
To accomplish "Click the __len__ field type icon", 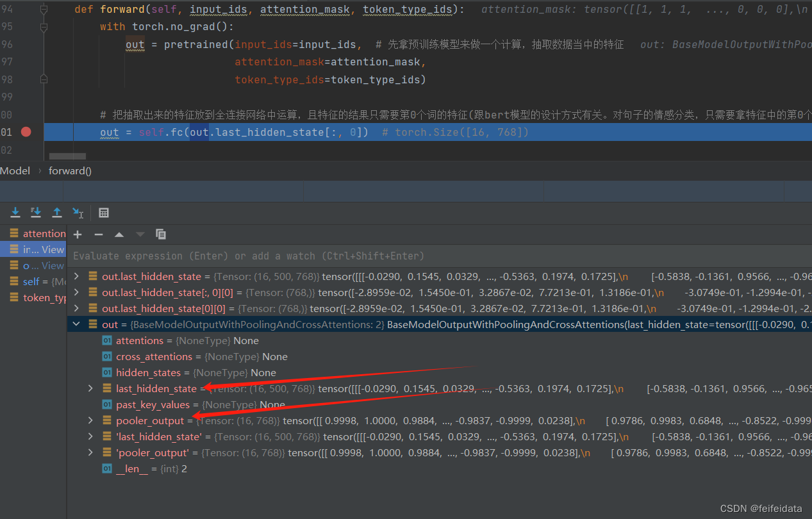I will click(x=107, y=468).
